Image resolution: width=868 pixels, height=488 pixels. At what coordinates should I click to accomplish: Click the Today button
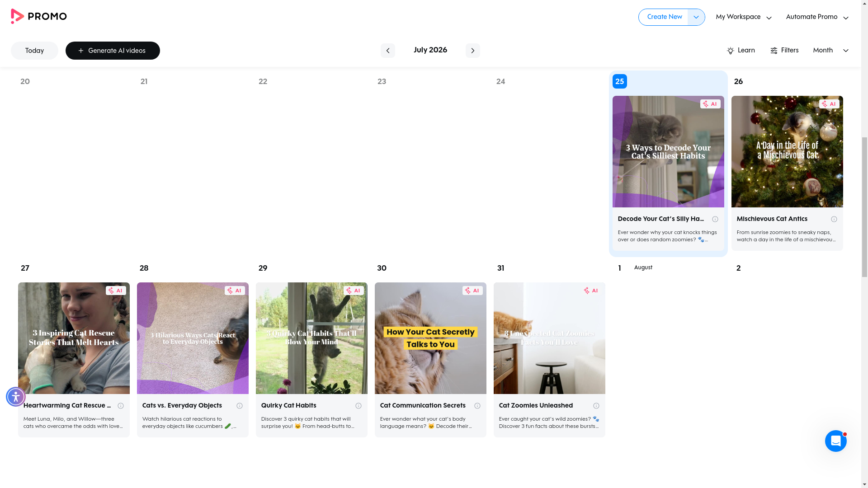pyautogui.click(x=34, y=51)
